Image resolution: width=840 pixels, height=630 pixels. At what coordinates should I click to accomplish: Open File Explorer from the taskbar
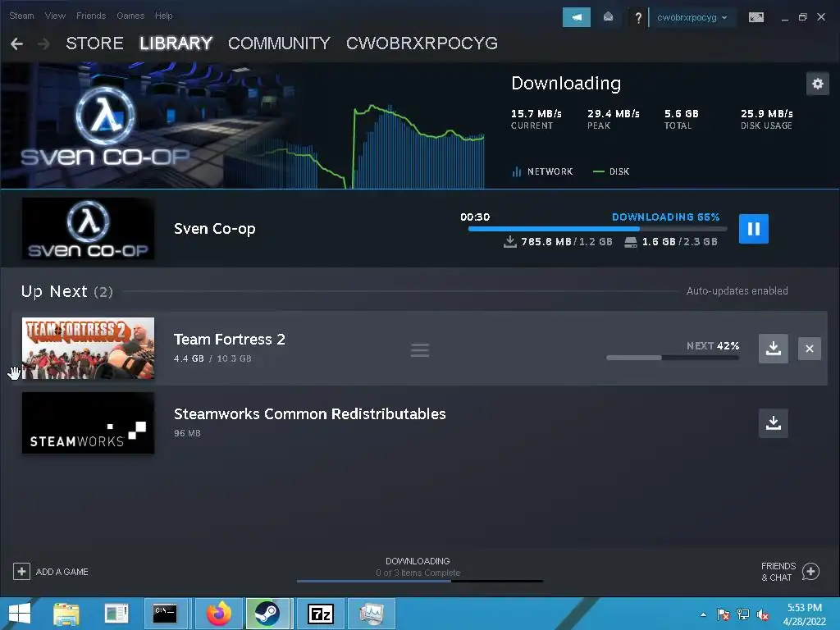(66, 614)
